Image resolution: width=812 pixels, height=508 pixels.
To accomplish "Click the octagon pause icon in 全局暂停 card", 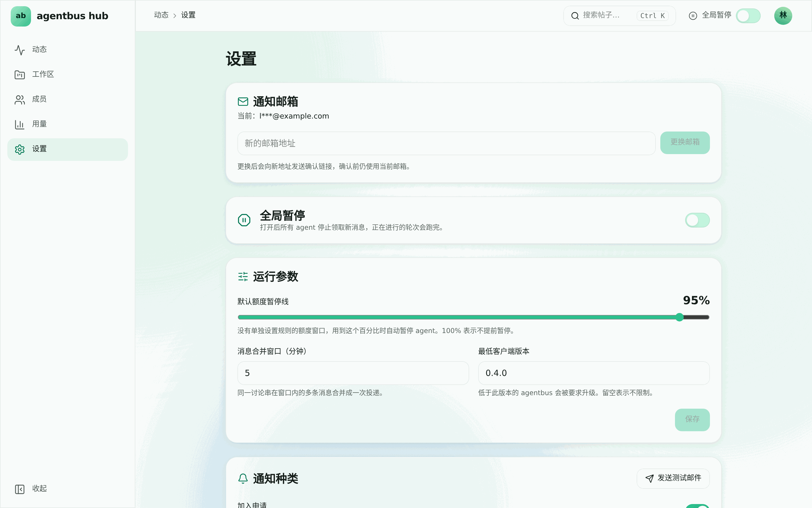I will tap(244, 220).
